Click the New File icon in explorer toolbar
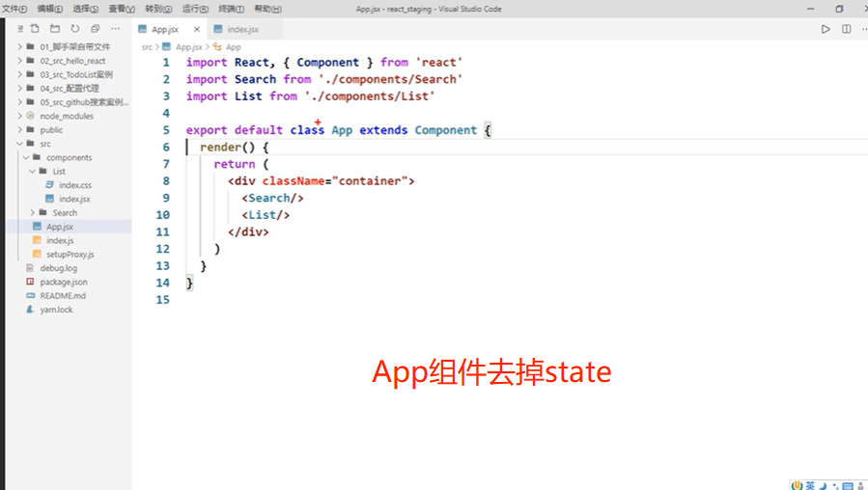This screenshot has width=868, height=490. pyautogui.click(x=35, y=29)
